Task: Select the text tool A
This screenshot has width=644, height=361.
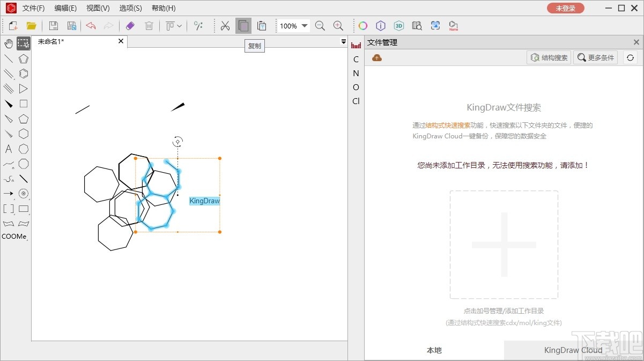Action: pyautogui.click(x=8, y=149)
